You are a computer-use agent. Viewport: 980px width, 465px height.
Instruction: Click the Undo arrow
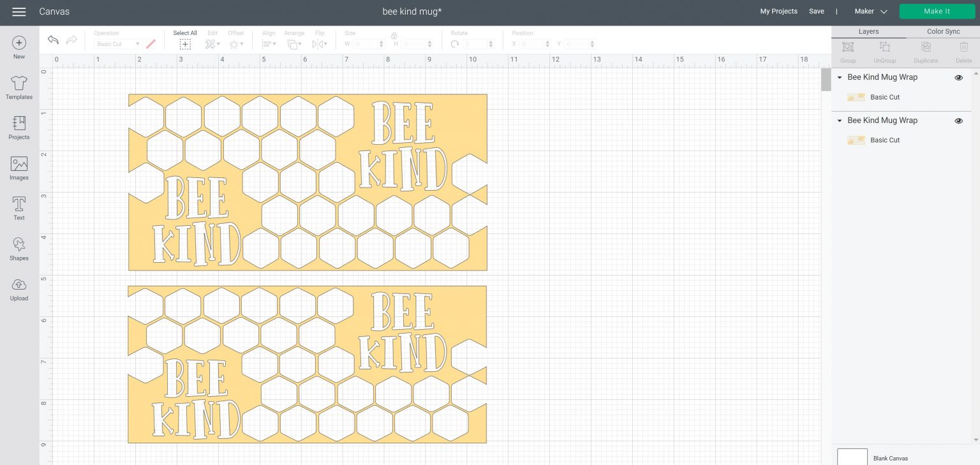coord(53,40)
